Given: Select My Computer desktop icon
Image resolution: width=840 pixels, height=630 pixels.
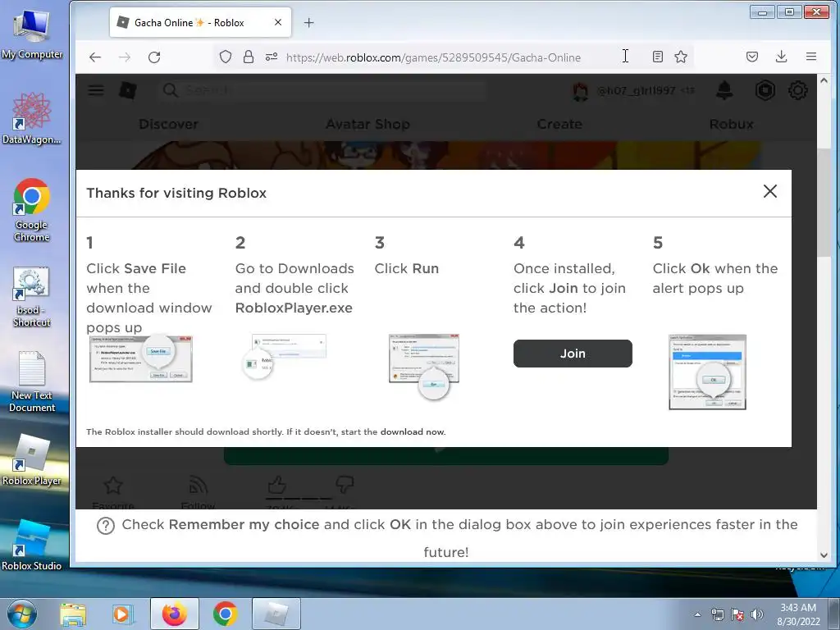Looking at the screenshot, I should pyautogui.click(x=32, y=34).
